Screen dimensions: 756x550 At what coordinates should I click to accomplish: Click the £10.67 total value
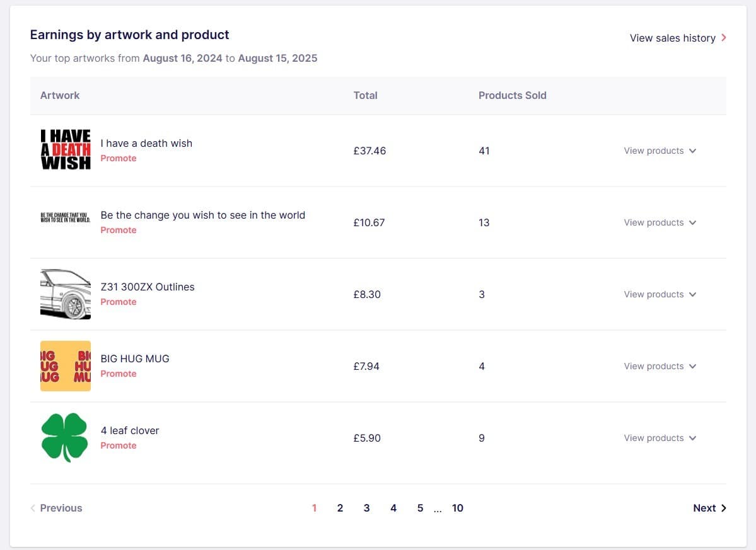[x=369, y=222]
